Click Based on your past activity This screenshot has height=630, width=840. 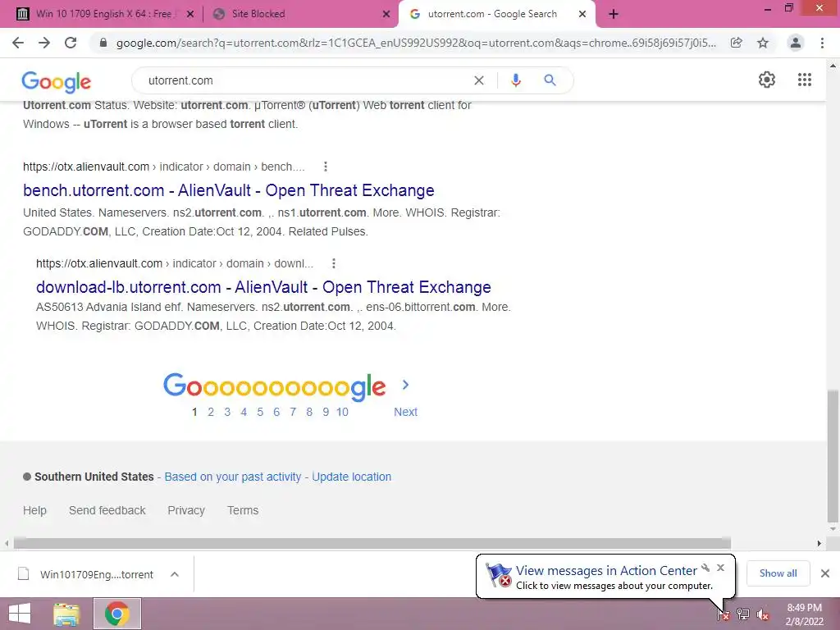tap(232, 477)
